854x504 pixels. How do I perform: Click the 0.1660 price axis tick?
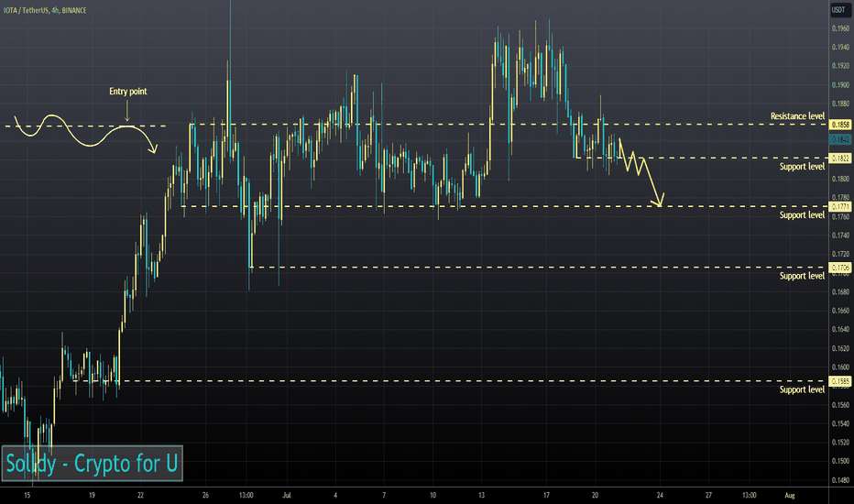[x=840, y=311]
